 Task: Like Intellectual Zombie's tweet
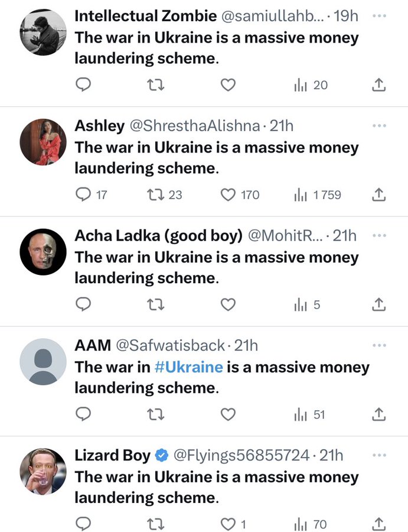point(228,85)
